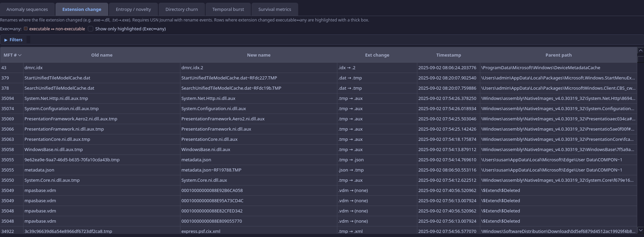Select the Temporal burst tab
The image size is (644, 237).
(x=228, y=10)
